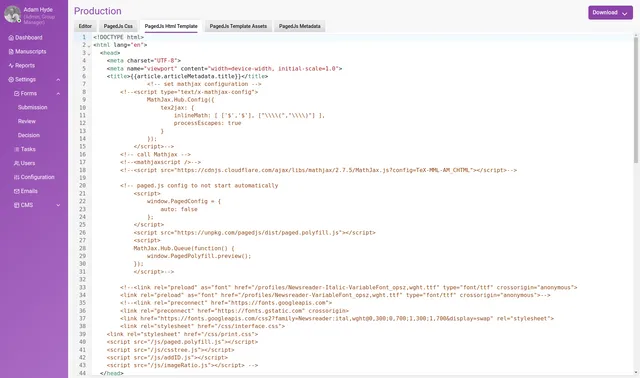Screen dimensions: 640x378
Task: Click the Production page heading
Action: pyautogui.click(x=98, y=11)
